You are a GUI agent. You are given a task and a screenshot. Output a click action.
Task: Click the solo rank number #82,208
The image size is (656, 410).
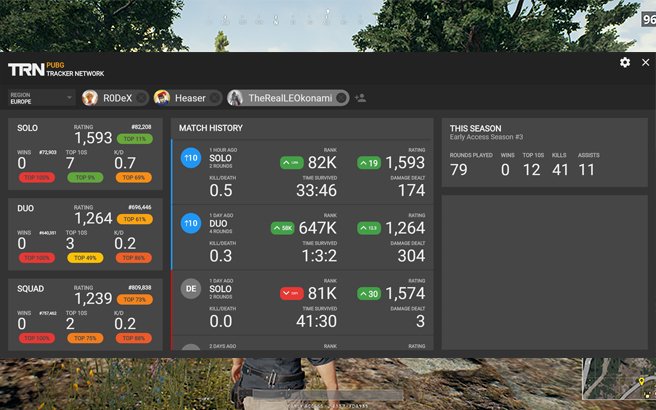141,127
